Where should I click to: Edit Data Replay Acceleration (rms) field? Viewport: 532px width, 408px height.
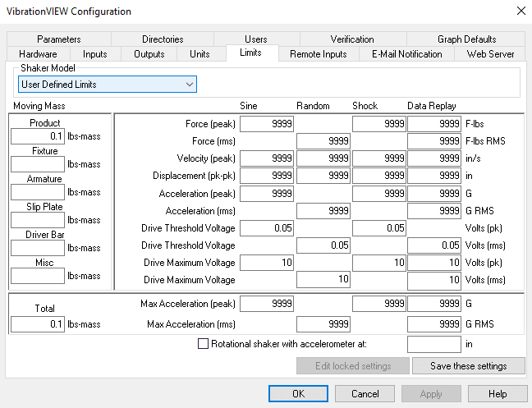click(x=434, y=211)
